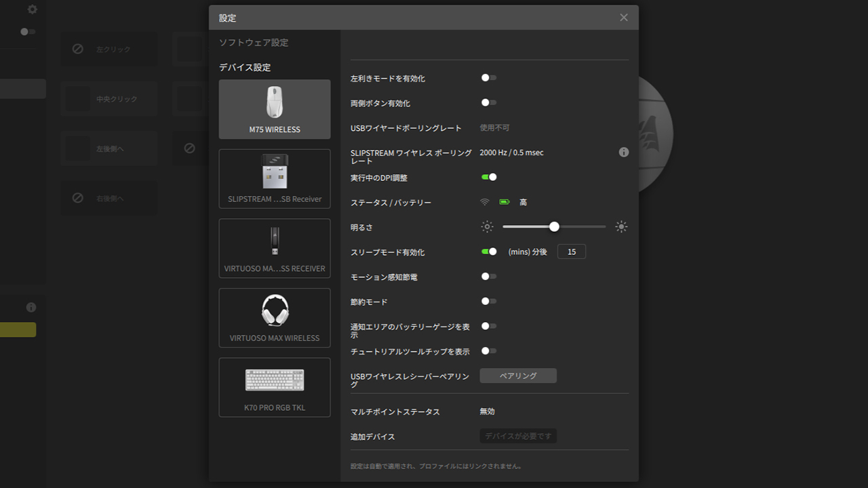This screenshot has height=488, width=868.
Task: Open VIRTUOSO MAX WIRELESS RECEIVER device settings
Action: (275, 248)
